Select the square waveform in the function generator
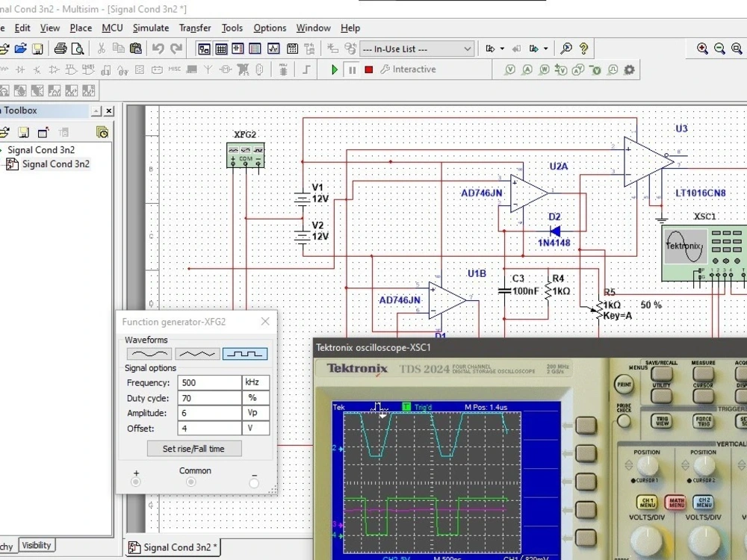The height and width of the screenshot is (560, 747). click(x=246, y=353)
